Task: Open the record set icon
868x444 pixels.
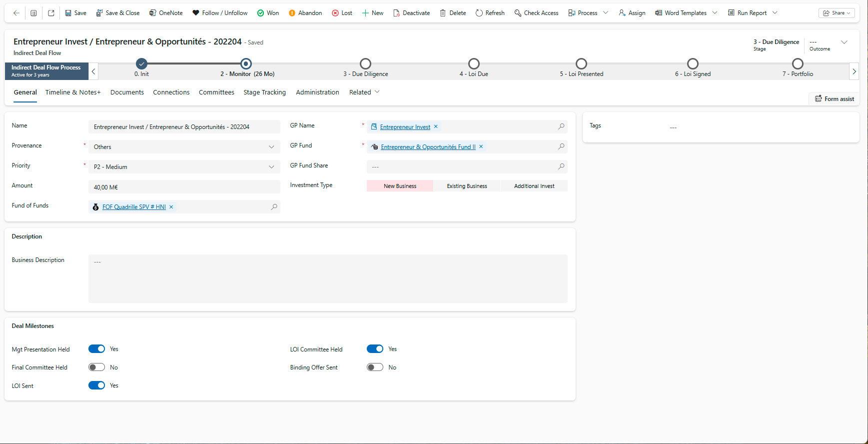Action: (33, 13)
